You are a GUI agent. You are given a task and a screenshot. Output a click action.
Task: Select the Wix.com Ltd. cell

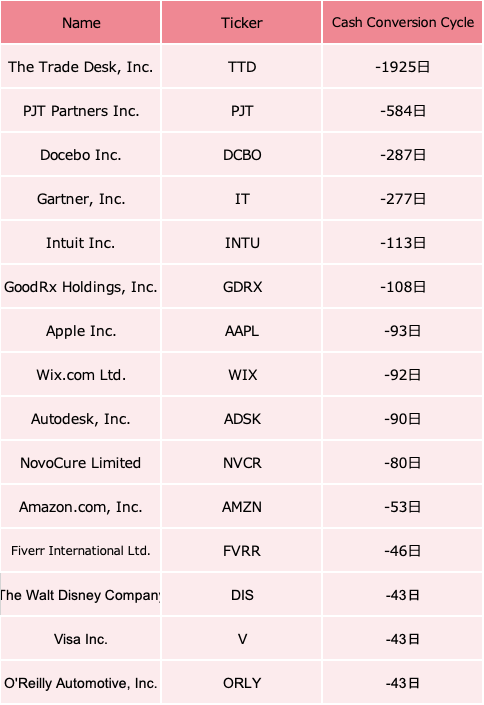click(x=81, y=375)
